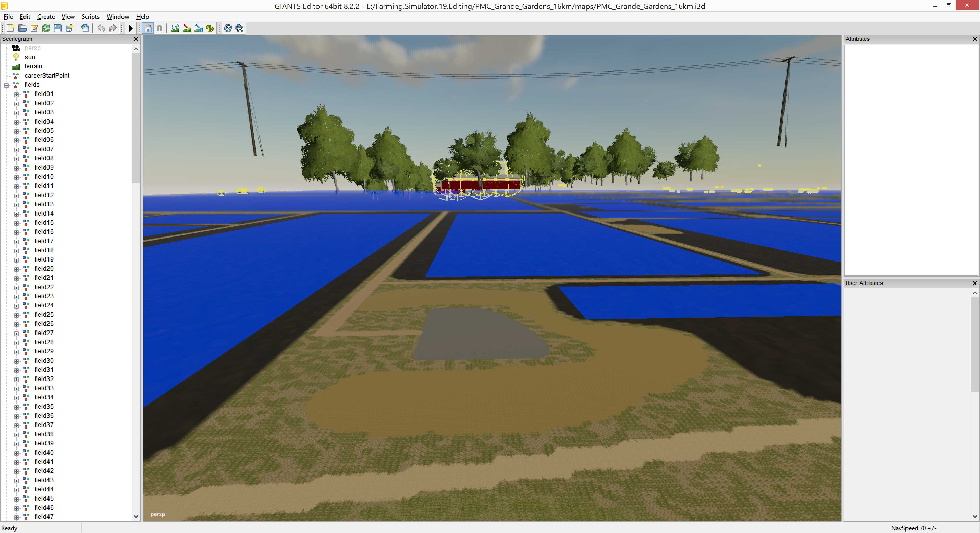Select the sun light node
The height and width of the screenshot is (533, 980).
30,57
